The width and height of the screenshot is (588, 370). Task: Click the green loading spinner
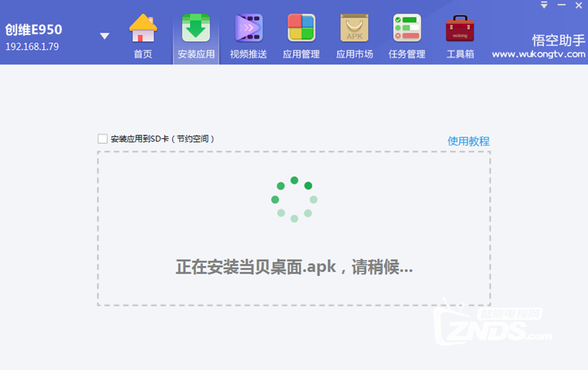[x=295, y=200]
